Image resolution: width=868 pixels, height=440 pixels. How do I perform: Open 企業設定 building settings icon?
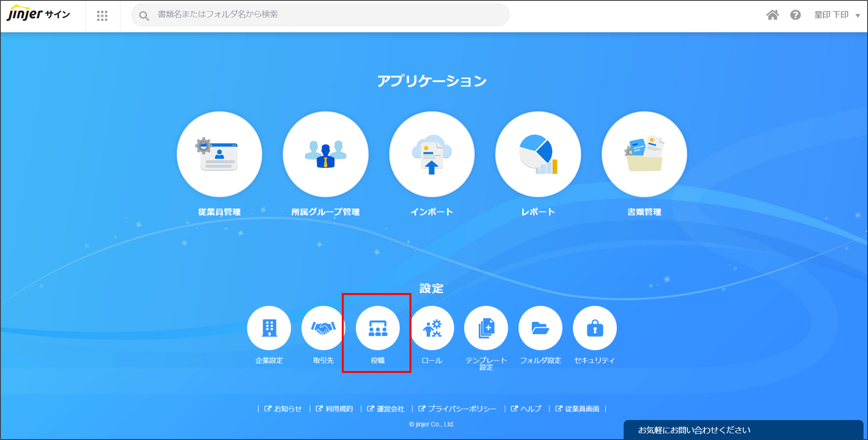click(x=269, y=328)
